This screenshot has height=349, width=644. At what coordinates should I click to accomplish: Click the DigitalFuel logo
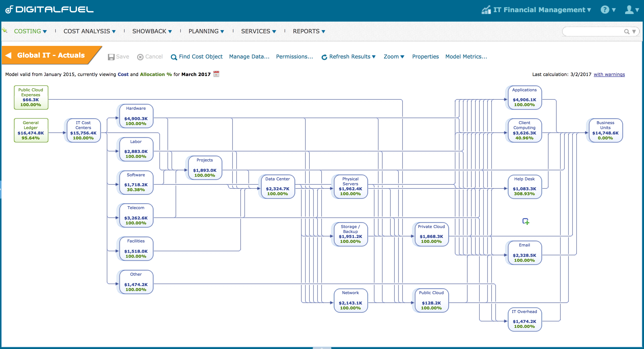49,9
